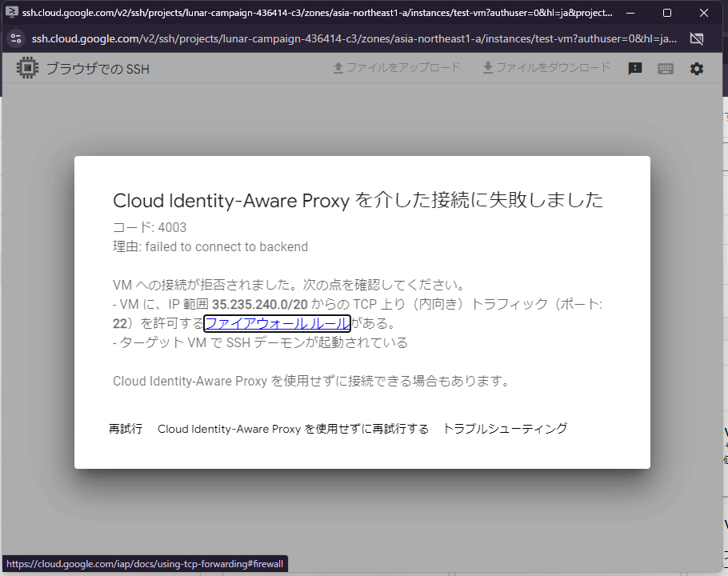Click the 35.235.240.0/20 IP range text
This screenshot has height=576, width=728.
pyautogui.click(x=259, y=305)
